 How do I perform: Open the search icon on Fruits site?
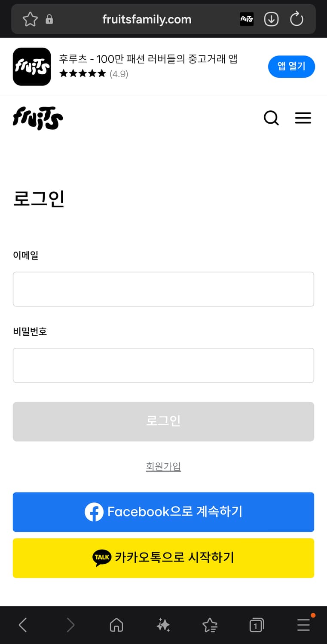pos(271,118)
